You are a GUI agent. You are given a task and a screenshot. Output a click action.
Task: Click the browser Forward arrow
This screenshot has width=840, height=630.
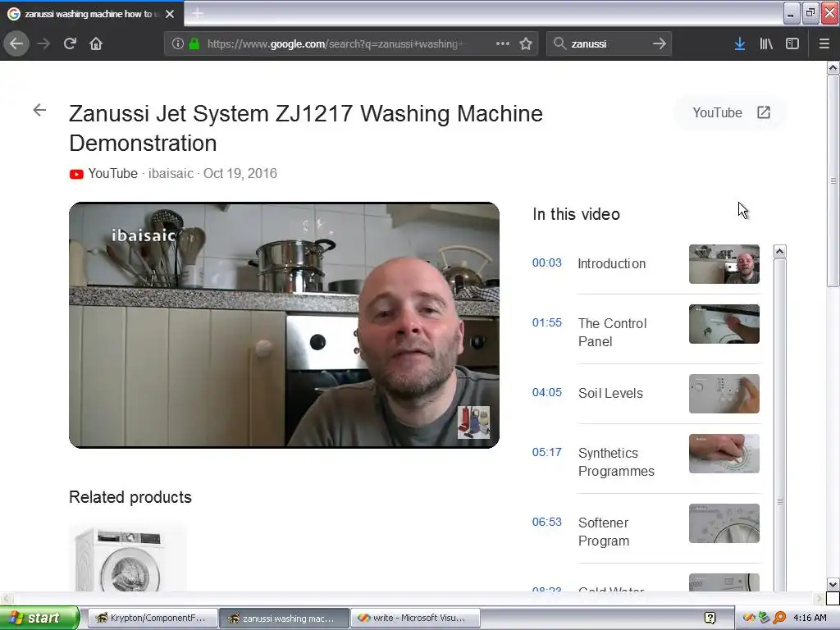point(43,43)
